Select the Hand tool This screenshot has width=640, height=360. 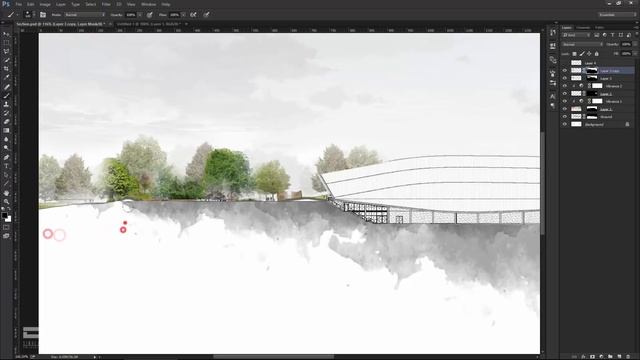6,193
